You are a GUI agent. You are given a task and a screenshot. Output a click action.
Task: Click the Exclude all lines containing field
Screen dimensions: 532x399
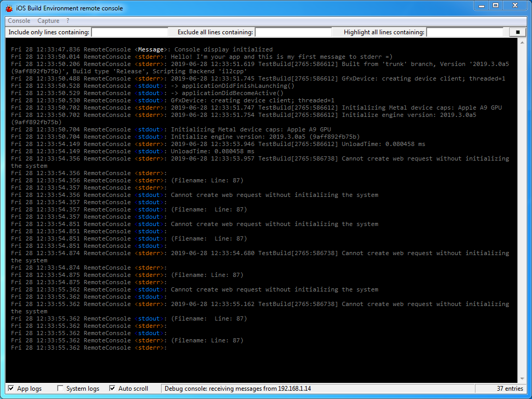[293, 32]
